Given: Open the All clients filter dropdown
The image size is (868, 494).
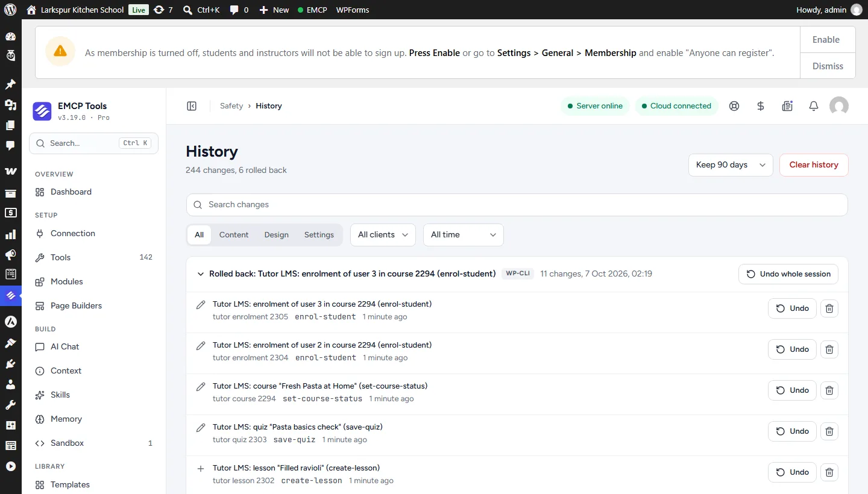Looking at the screenshot, I should point(383,235).
